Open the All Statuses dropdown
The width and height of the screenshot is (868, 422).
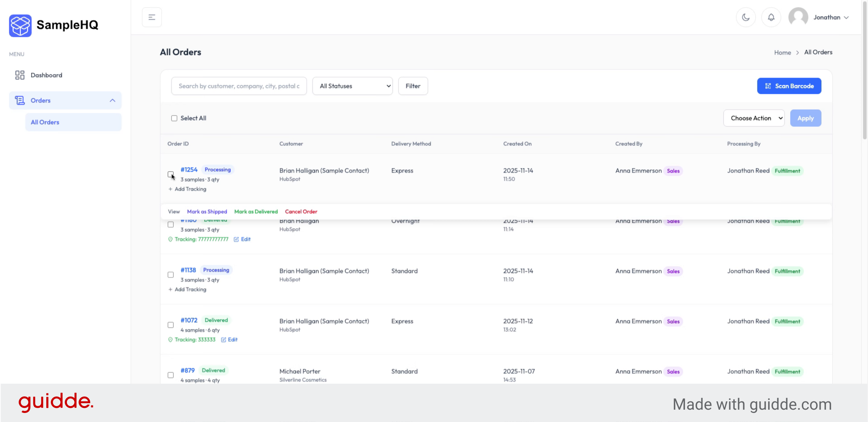[352, 86]
